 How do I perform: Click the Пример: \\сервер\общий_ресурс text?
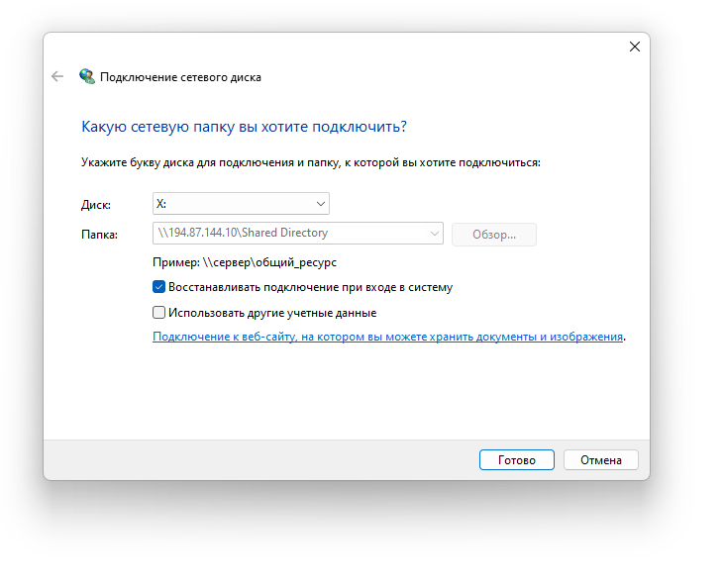pyautogui.click(x=245, y=262)
